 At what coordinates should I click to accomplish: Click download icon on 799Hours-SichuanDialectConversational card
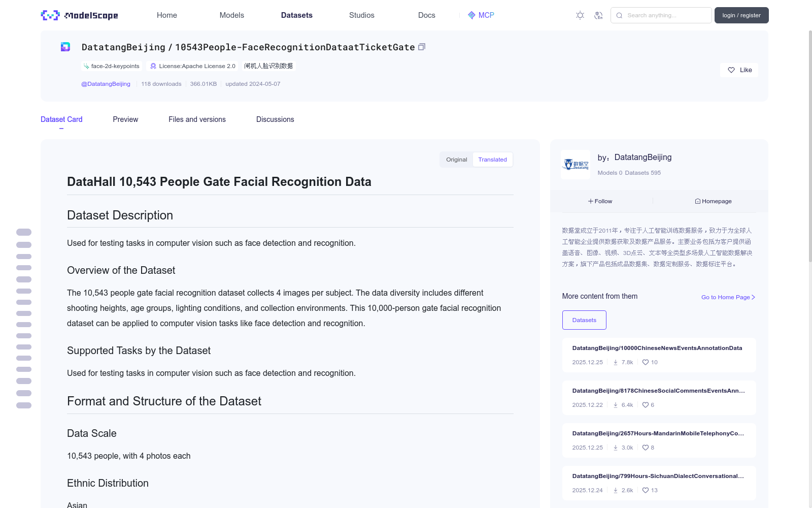click(x=616, y=490)
